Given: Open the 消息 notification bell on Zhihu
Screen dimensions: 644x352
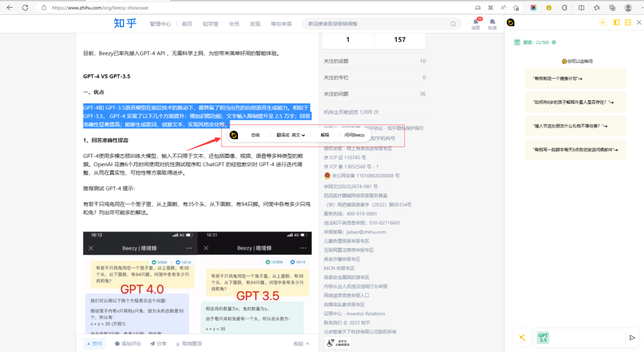Looking at the screenshot, I should point(475,23).
